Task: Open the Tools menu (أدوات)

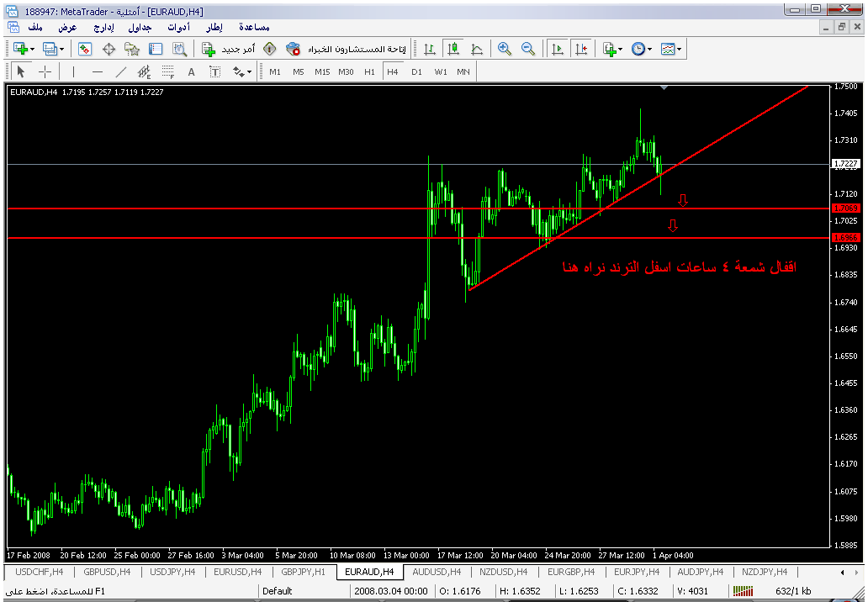Action: pyautogui.click(x=179, y=27)
